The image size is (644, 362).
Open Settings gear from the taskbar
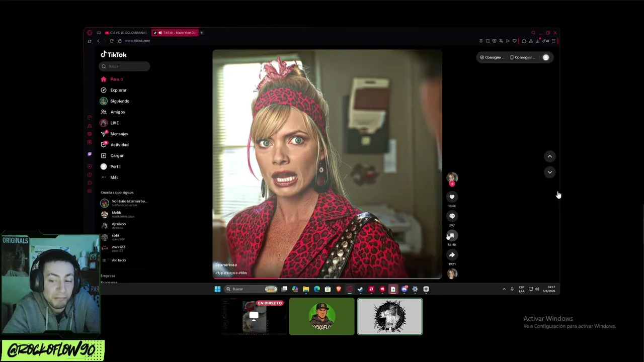pyautogui.click(x=415, y=289)
